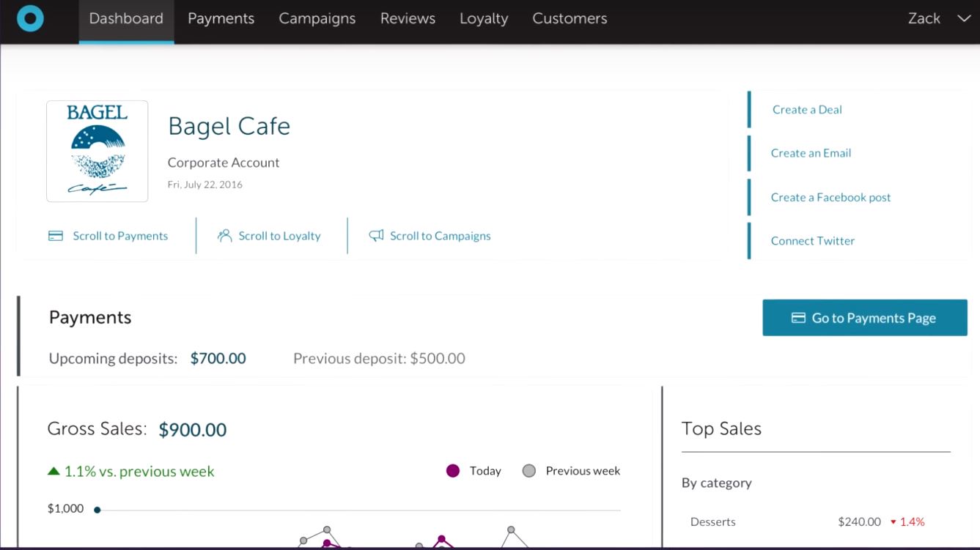This screenshot has width=980, height=550.
Task: Click the Create a Facebook post link
Action: coord(830,197)
